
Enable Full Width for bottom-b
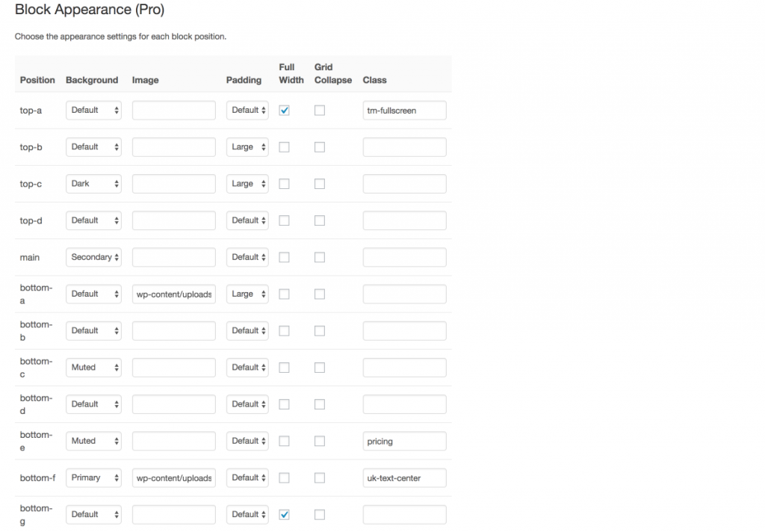284,330
